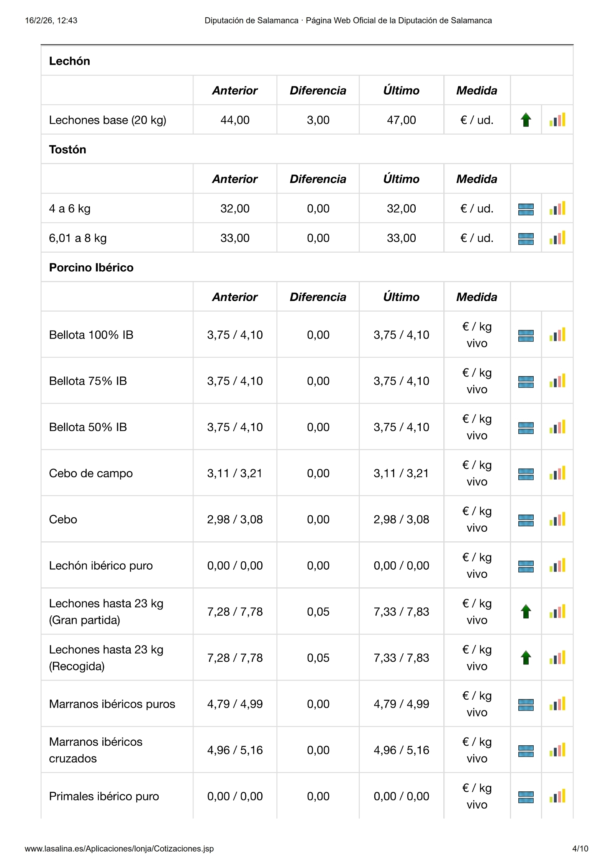The image size is (613, 868).
Task: Click the up arrow for Lechones Gran partida
Action: [526, 612]
